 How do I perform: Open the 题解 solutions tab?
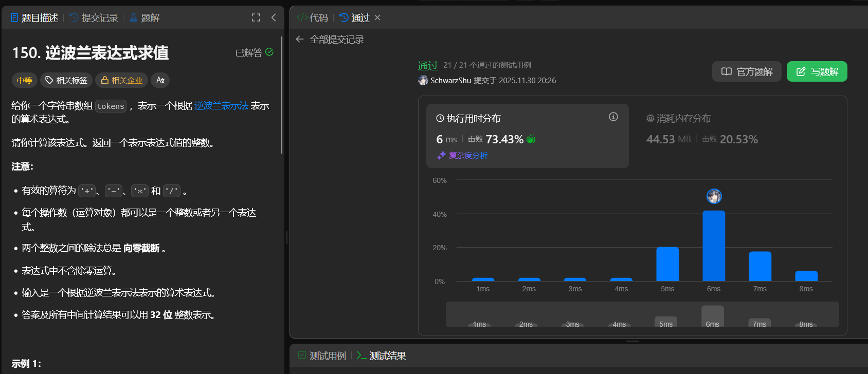144,18
